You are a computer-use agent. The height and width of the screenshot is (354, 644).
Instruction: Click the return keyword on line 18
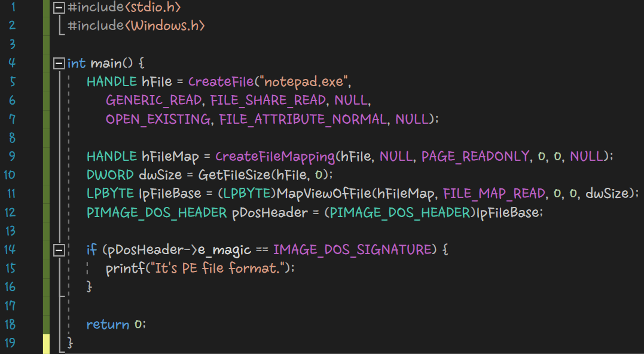pos(108,325)
